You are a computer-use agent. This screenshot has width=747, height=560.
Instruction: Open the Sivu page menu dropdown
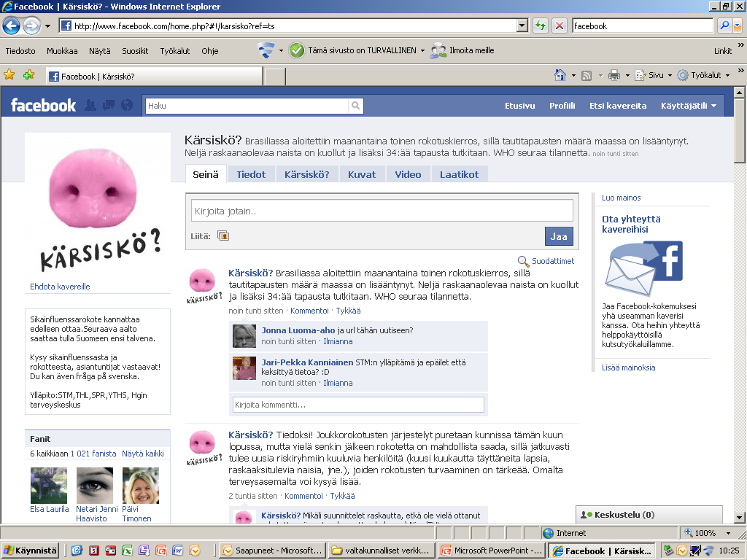pos(670,75)
